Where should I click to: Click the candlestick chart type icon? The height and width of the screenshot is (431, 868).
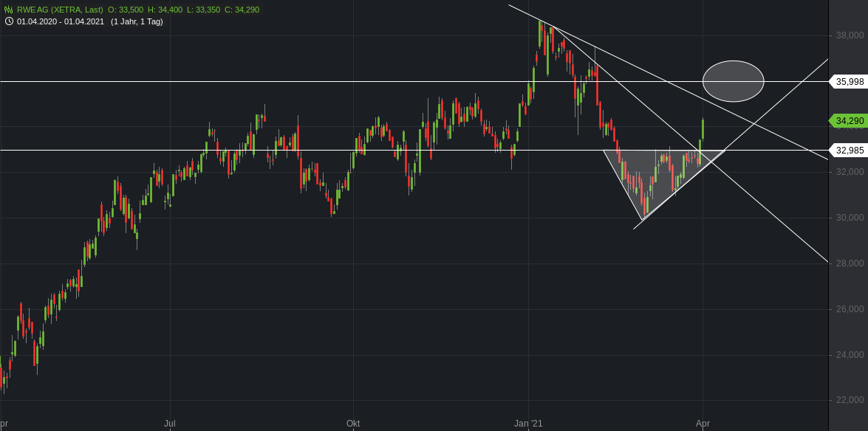click(7, 10)
